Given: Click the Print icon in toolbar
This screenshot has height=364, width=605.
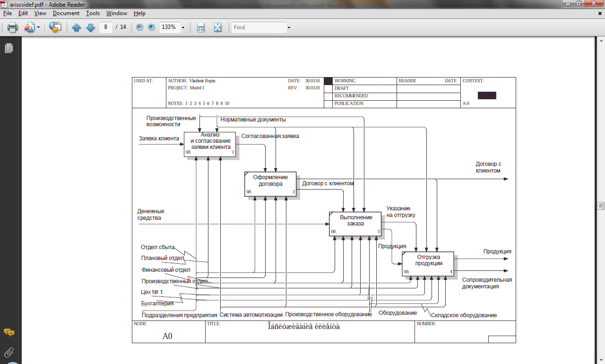Looking at the screenshot, I should tap(12, 27).
